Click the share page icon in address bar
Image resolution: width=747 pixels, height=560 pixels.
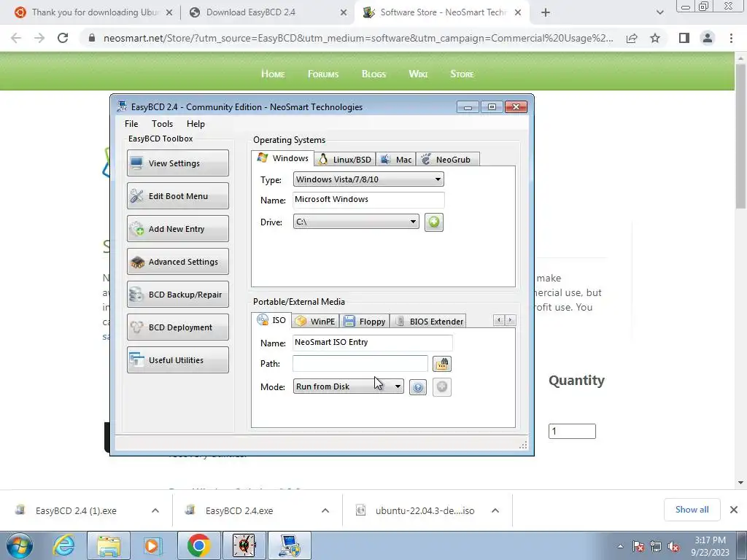tap(632, 38)
